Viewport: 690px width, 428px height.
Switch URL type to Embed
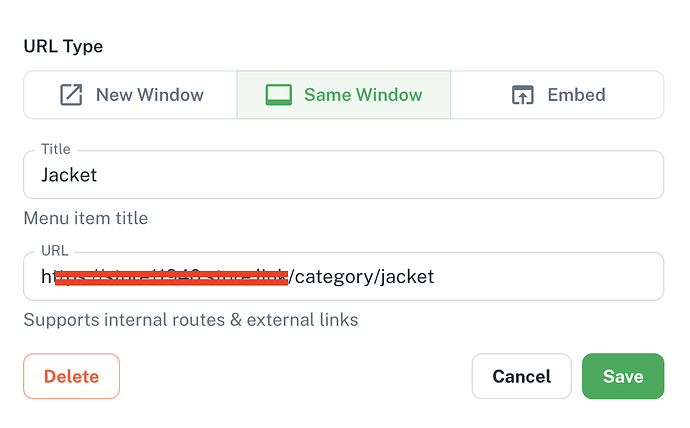[557, 95]
